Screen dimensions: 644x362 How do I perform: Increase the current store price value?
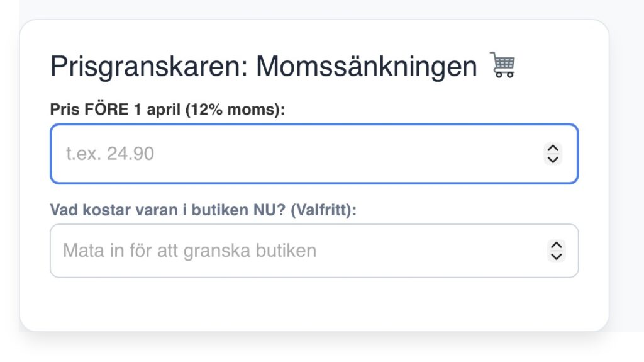556,245
